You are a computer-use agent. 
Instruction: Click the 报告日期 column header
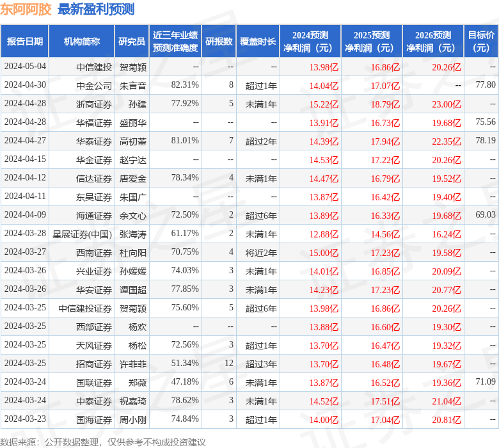25,42
